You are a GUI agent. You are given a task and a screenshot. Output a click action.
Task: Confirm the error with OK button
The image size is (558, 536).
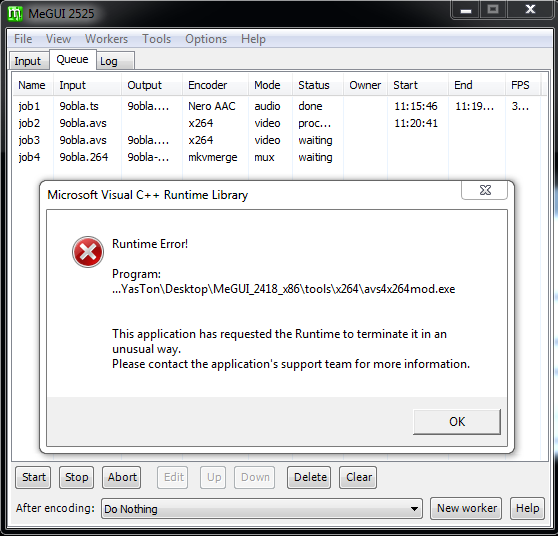[x=457, y=422]
